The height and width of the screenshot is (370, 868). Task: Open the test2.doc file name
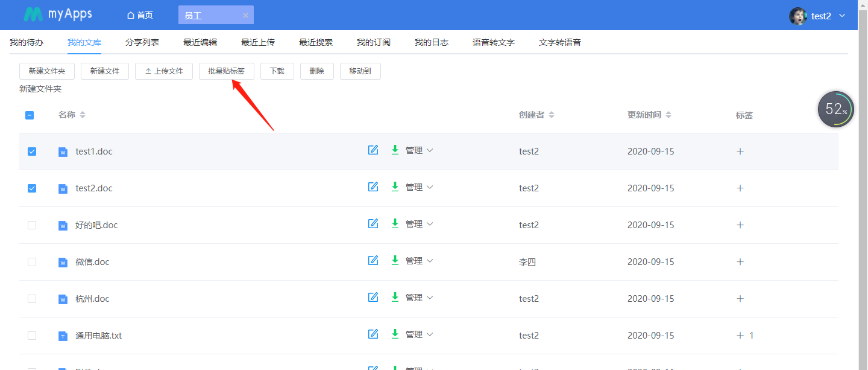pos(94,188)
